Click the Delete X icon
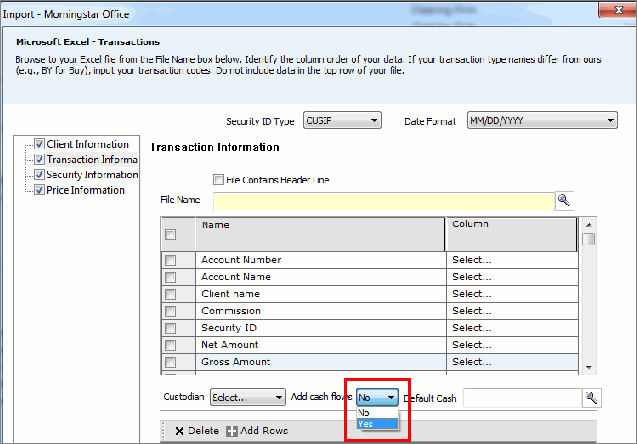The height and width of the screenshot is (444, 637). tap(179, 430)
